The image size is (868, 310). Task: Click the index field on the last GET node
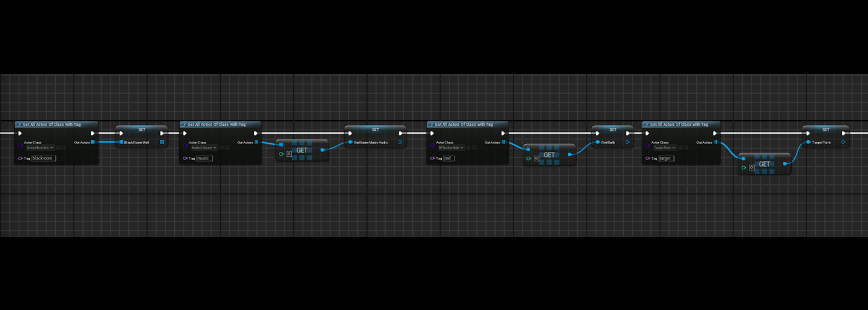[751, 167]
